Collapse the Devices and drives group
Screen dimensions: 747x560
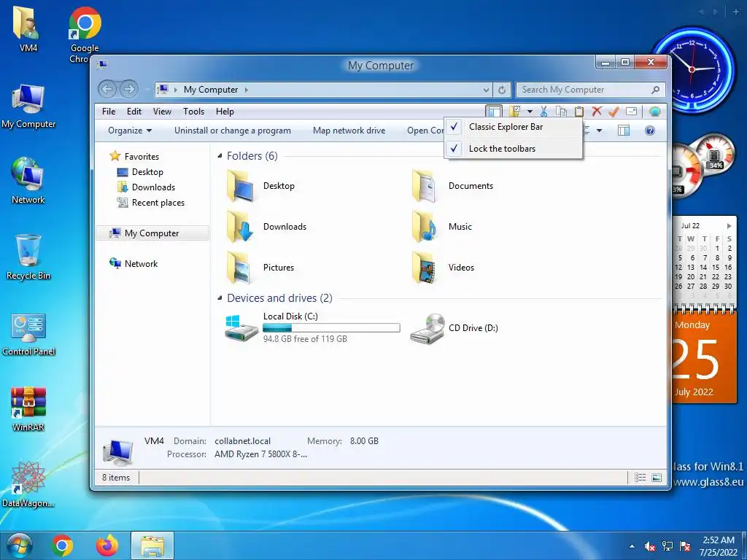click(x=220, y=298)
